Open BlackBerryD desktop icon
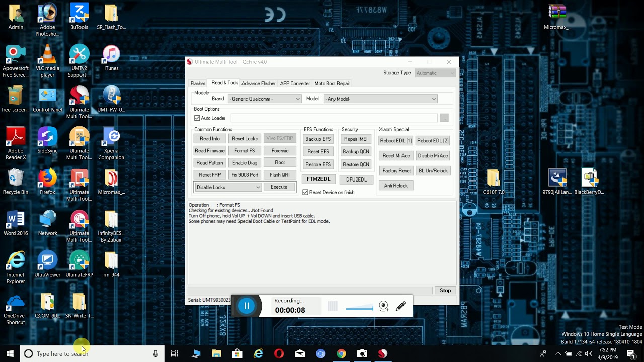Image resolution: width=644 pixels, height=362 pixels. click(589, 182)
